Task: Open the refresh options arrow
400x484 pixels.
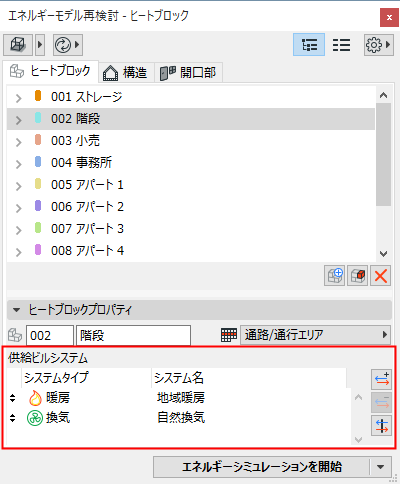Action: [x=77, y=44]
